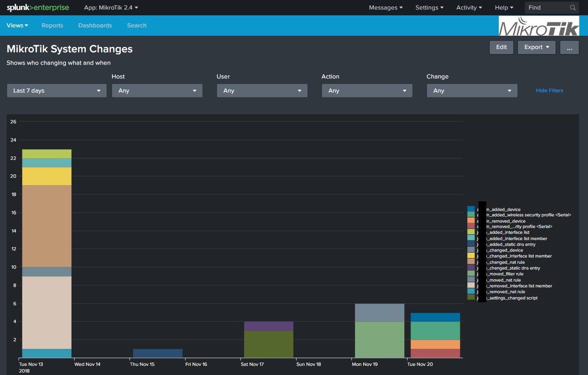588x375 pixels.
Task: Open the Settings menu
Action: pos(429,7)
